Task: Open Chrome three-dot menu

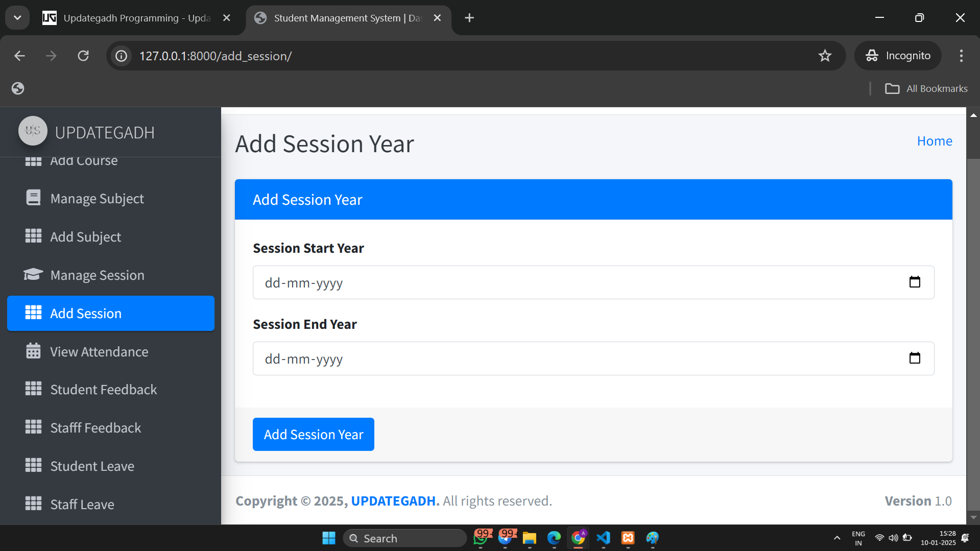Action: coord(961,56)
